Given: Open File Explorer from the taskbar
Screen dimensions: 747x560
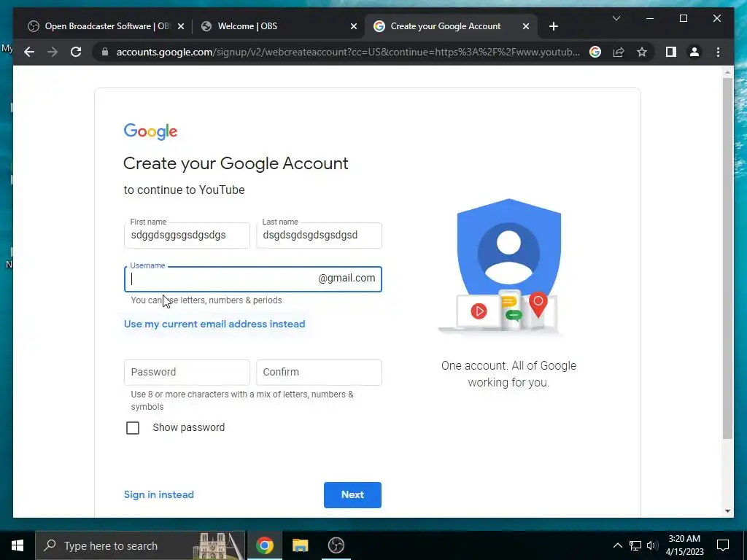Looking at the screenshot, I should coord(300,545).
